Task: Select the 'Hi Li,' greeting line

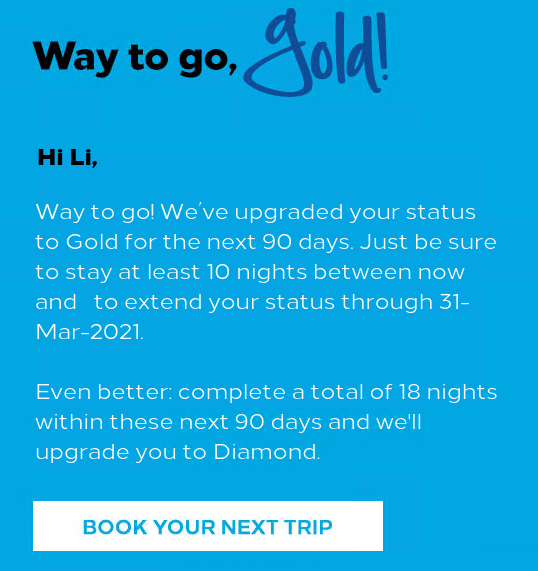Action: [67, 158]
